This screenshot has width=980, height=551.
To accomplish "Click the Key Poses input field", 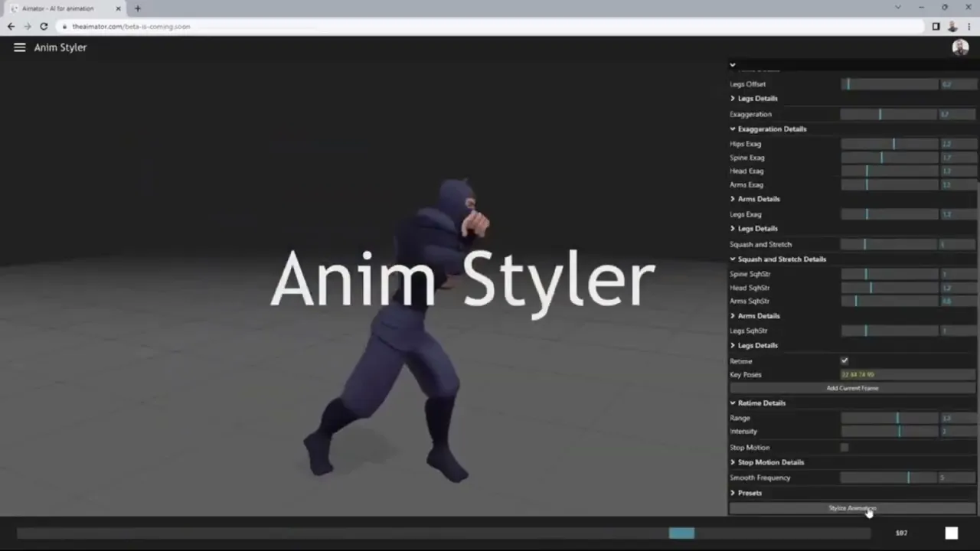I will tap(908, 375).
